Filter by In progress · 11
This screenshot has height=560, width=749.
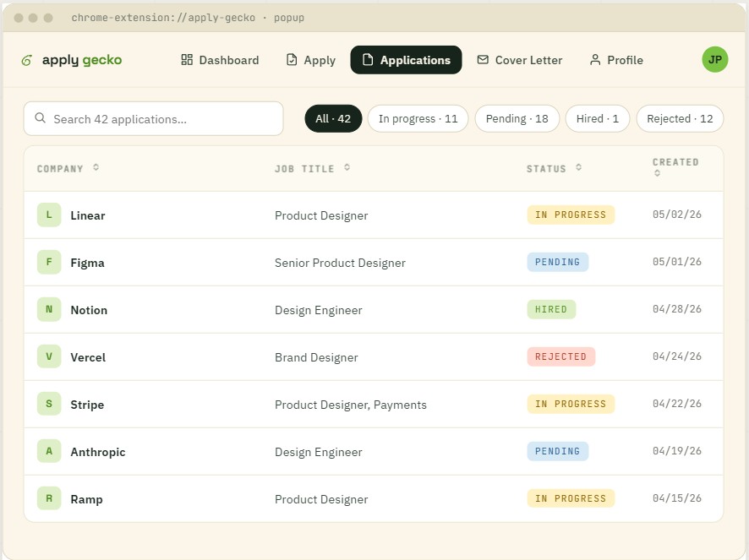418,118
